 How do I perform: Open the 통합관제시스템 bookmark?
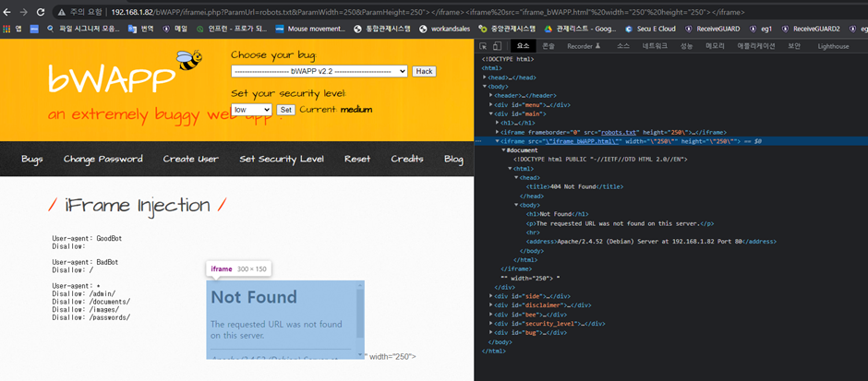[x=382, y=29]
